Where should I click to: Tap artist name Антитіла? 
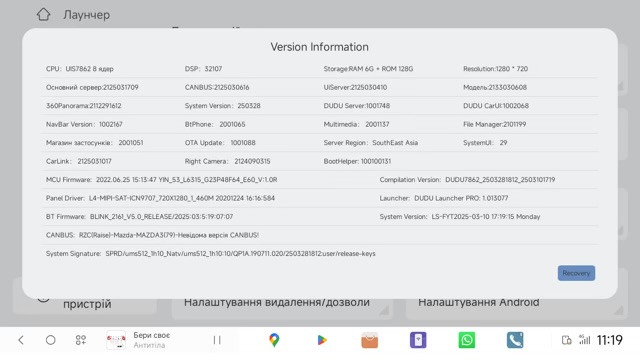(149, 345)
